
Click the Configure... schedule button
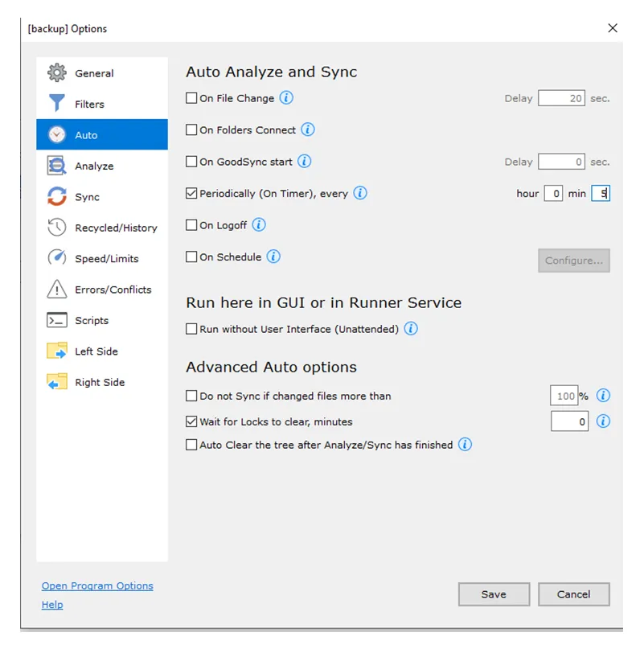click(573, 261)
